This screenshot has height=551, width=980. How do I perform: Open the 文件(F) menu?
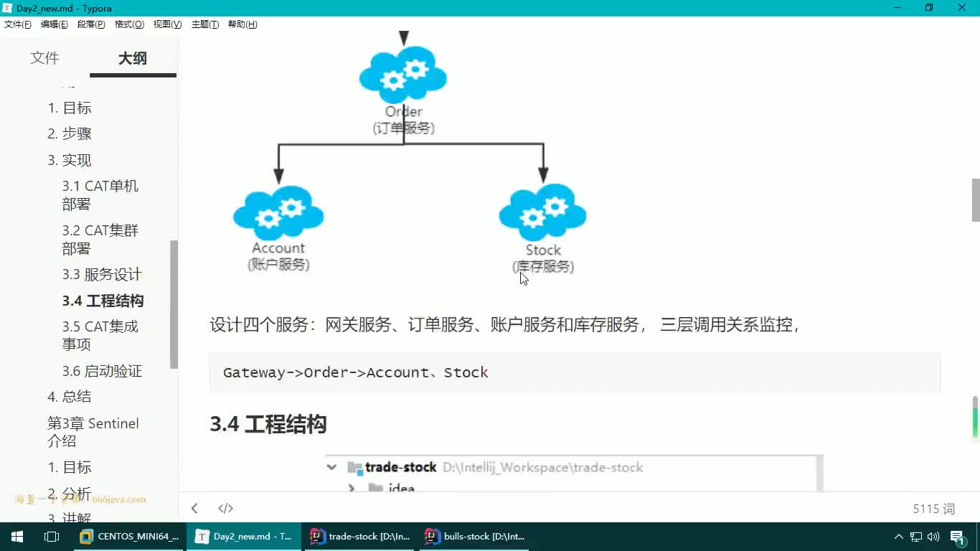pyautogui.click(x=18, y=24)
